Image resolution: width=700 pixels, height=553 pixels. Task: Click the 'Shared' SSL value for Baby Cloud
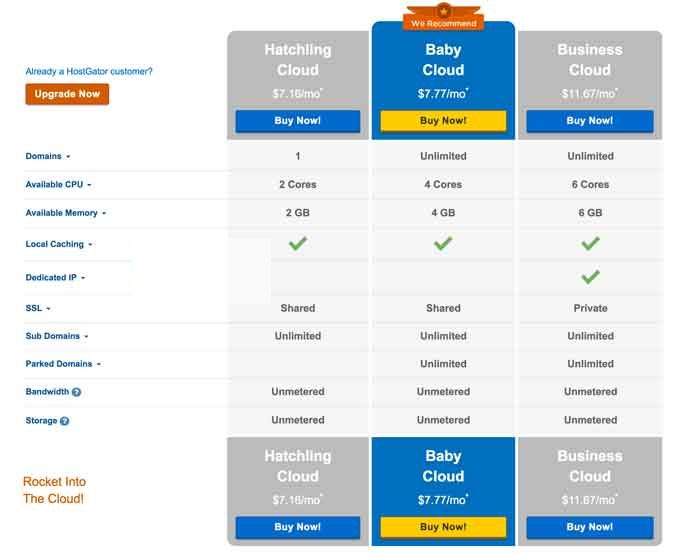(x=443, y=308)
